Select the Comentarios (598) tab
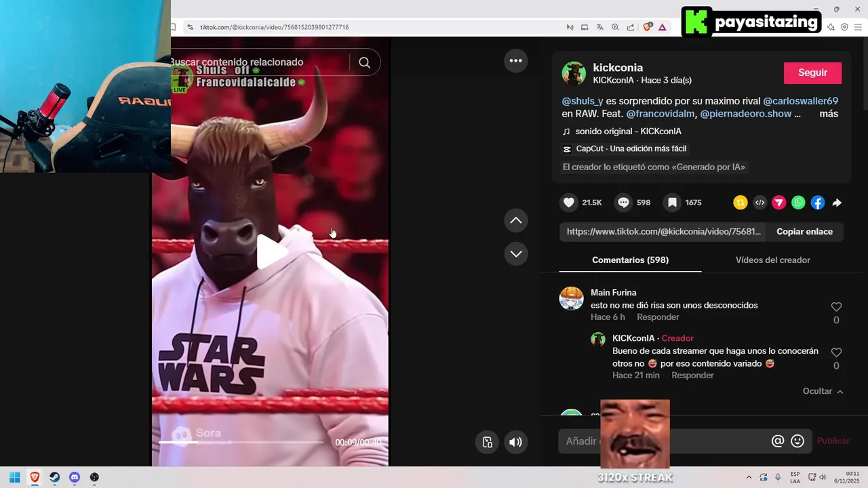The height and width of the screenshot is (488, 868). [x=630, y=260]
